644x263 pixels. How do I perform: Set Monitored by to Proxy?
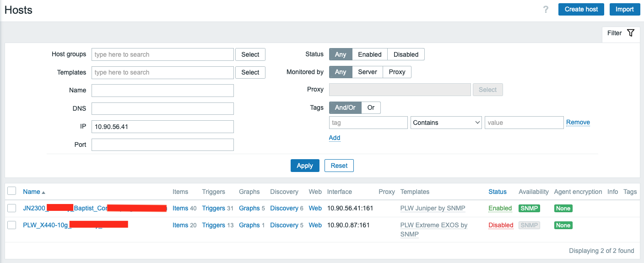click(x=397, y=72)
